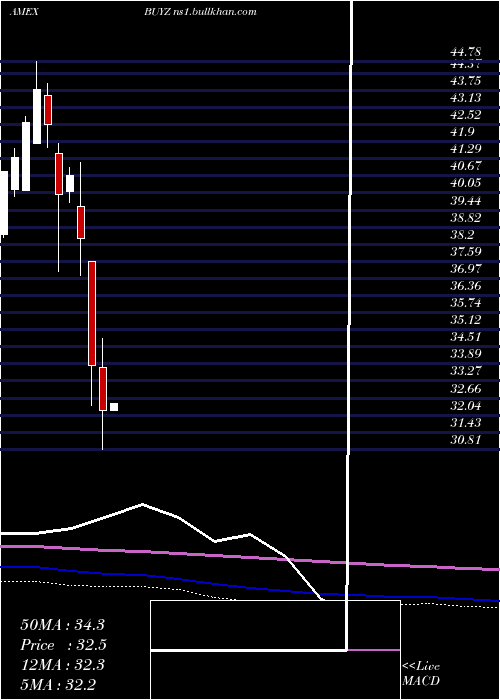
Task: Select the 40.05 price axis value
Action: point(465,183)
